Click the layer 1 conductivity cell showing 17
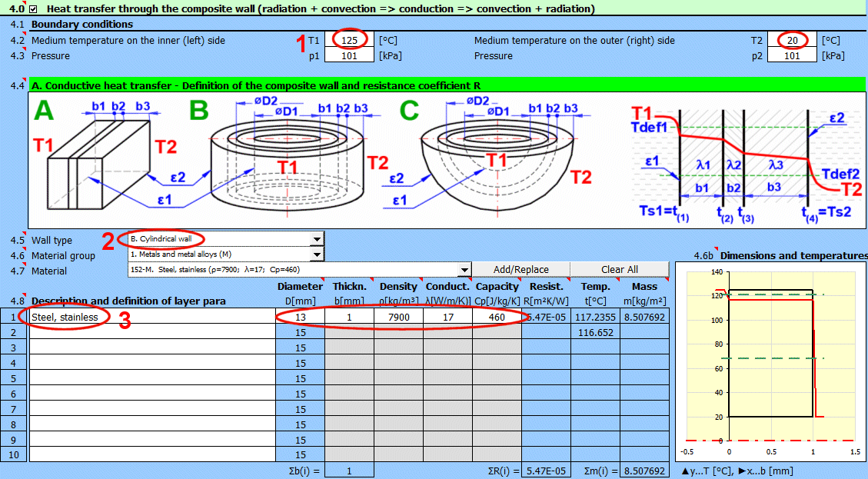Viewport: 868px width, 479px height. coord(447,317)
